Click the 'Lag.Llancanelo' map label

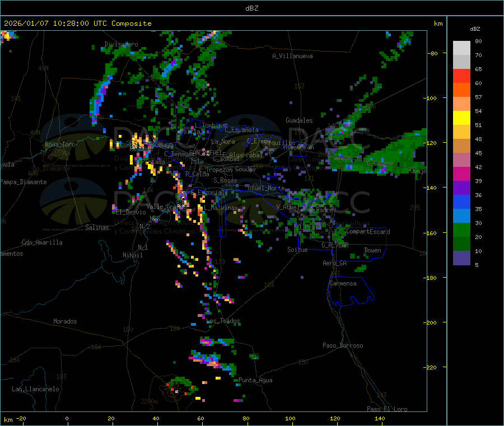click(35, 389)
